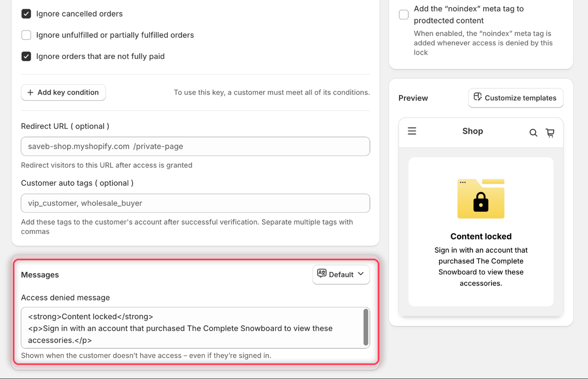Click the Redirect URL input field

[196, 146]
